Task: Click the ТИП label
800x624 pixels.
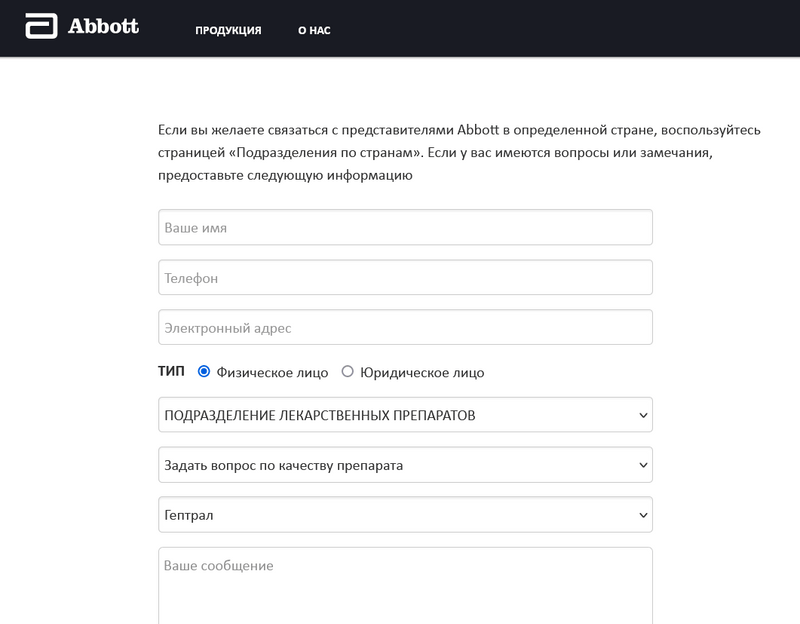Action: pyautogui.click(x=171, y=371)
